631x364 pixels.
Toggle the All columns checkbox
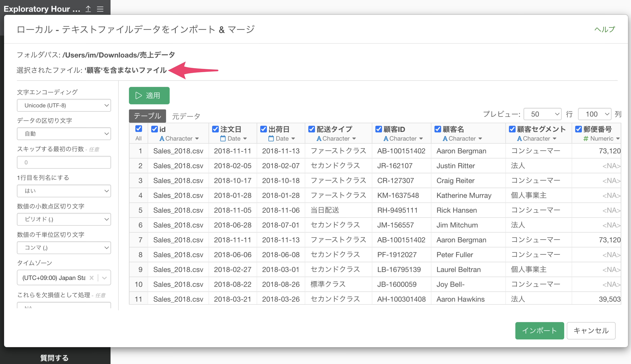(138, 129)
